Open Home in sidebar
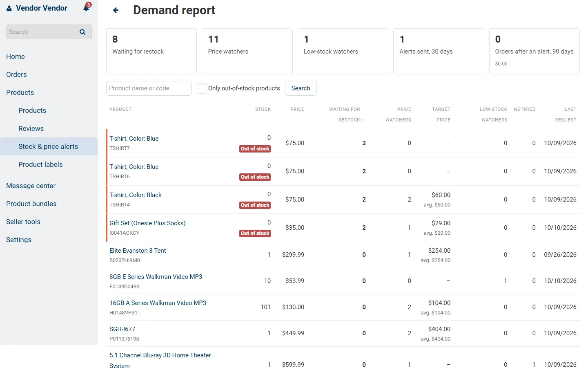Image resolution: width=588 pixels, height=368 pixels. (16, 56)
